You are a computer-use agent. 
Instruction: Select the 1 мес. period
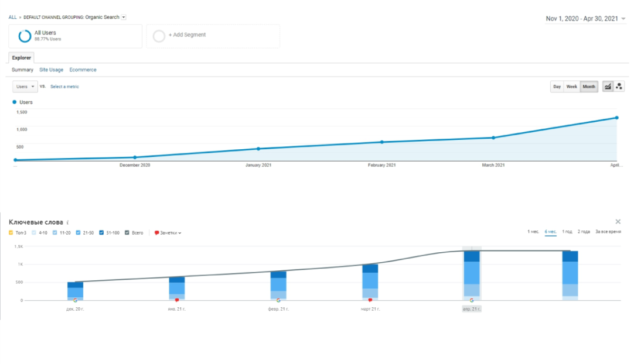(533, 232)
